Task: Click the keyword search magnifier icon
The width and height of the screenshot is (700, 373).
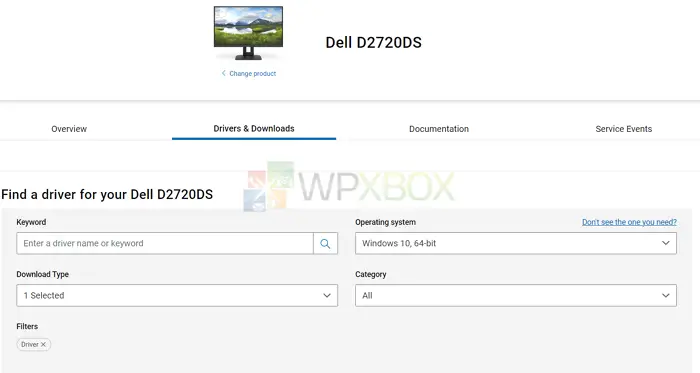Action: point(325,244)
